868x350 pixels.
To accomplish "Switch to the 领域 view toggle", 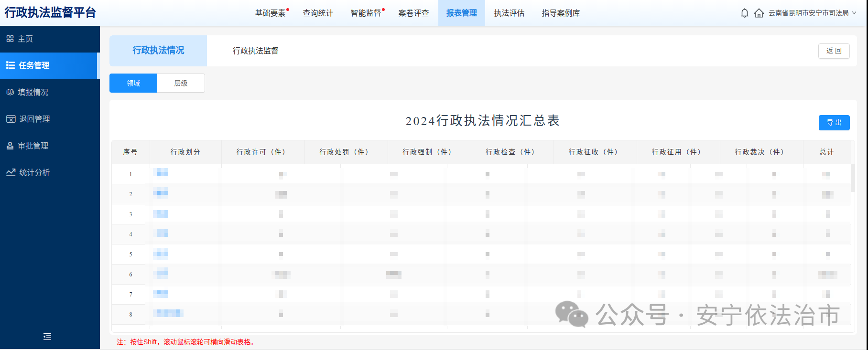I will point(133,83).
